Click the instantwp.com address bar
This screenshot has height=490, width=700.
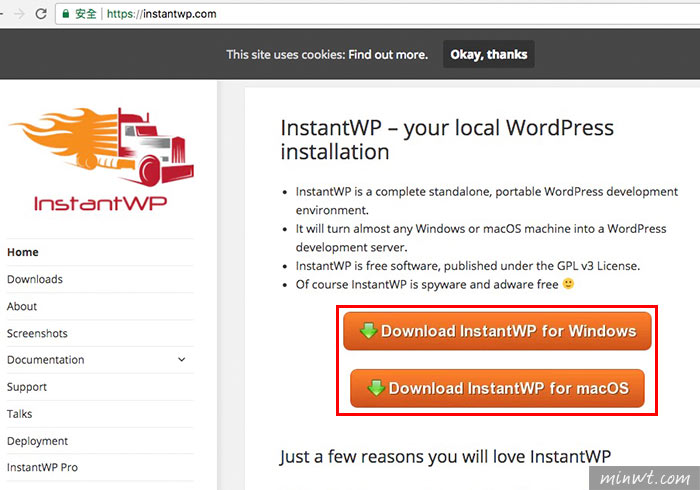point(377,14)
